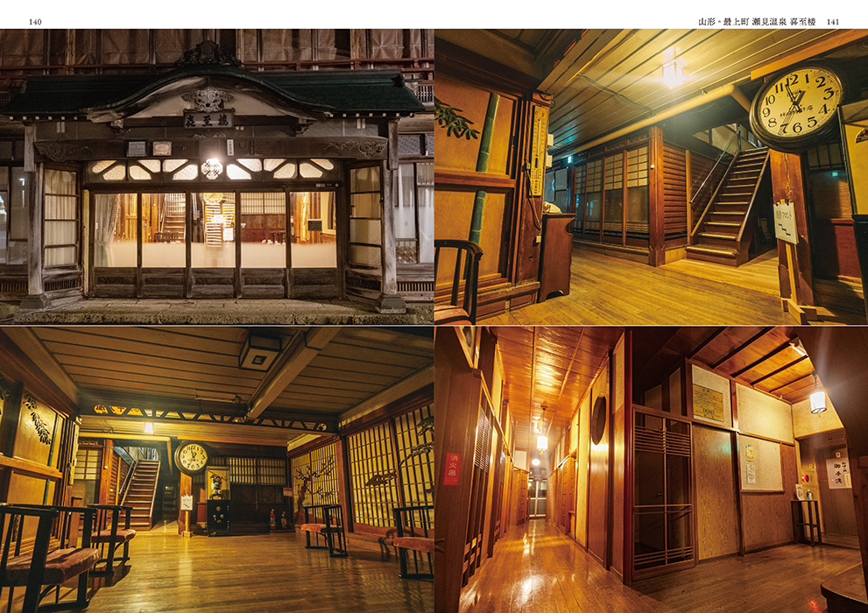868x613 pixels.
Task: Select the square ceiling lamp in the lobby
Action: pyautogui.click(x=259, y=352)
